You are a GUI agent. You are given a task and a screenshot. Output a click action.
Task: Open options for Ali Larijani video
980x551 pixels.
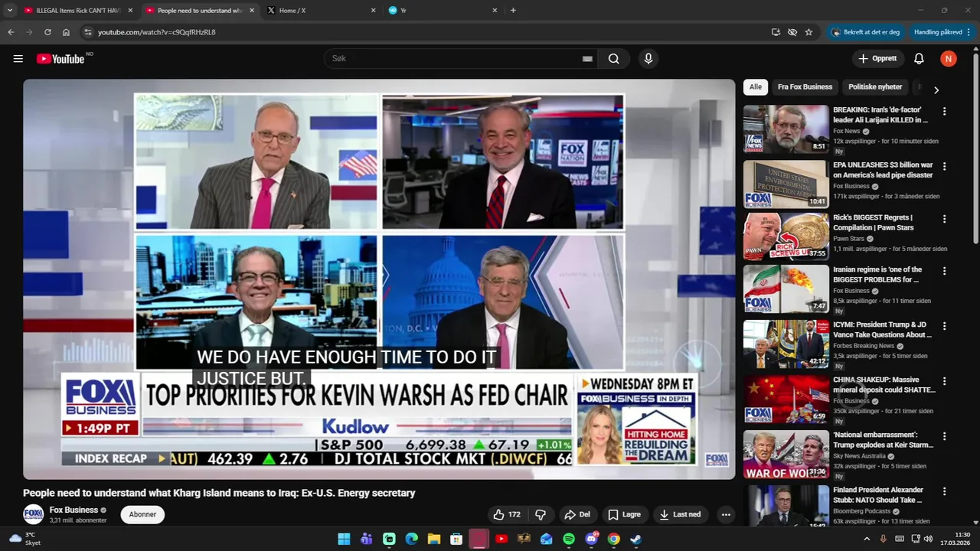(944, 111)
